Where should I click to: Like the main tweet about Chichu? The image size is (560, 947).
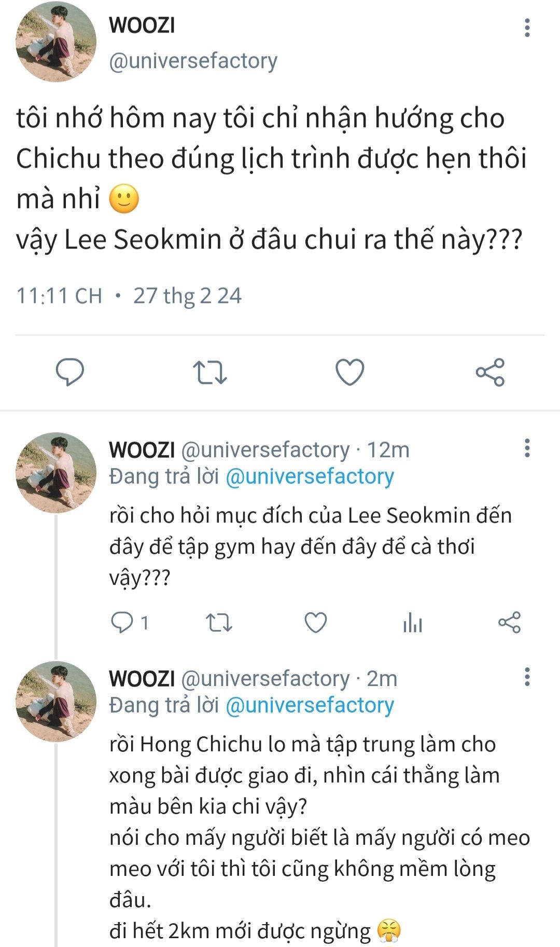pos(350,372)
